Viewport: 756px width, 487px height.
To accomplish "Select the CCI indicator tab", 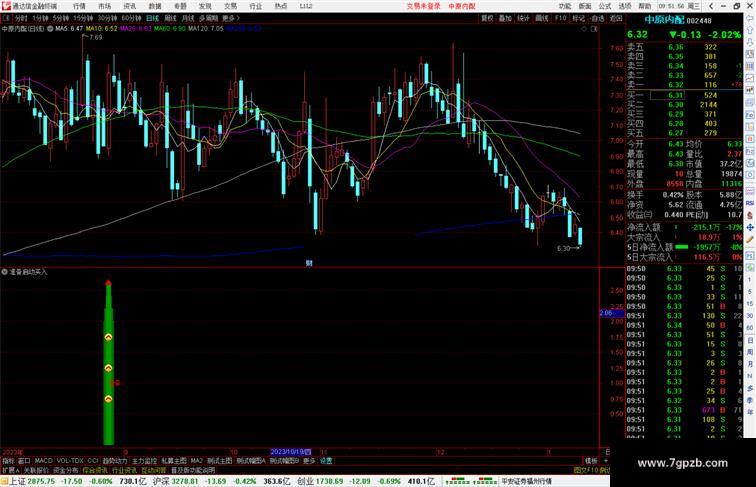I will 93,461.
